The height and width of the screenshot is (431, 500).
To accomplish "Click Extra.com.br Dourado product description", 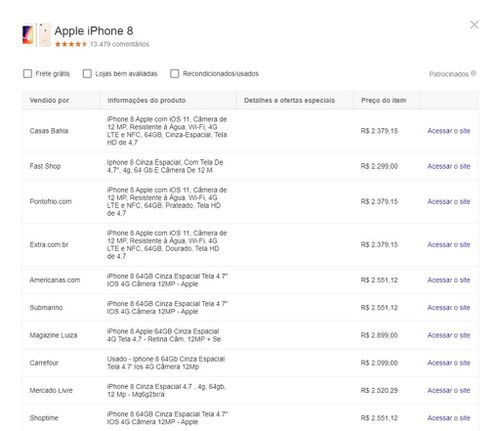I will tap(167, 245).
